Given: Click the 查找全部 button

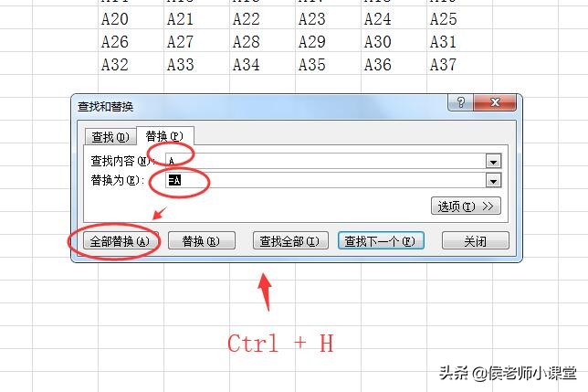Looking at the screenshot, I should [290, 241].
